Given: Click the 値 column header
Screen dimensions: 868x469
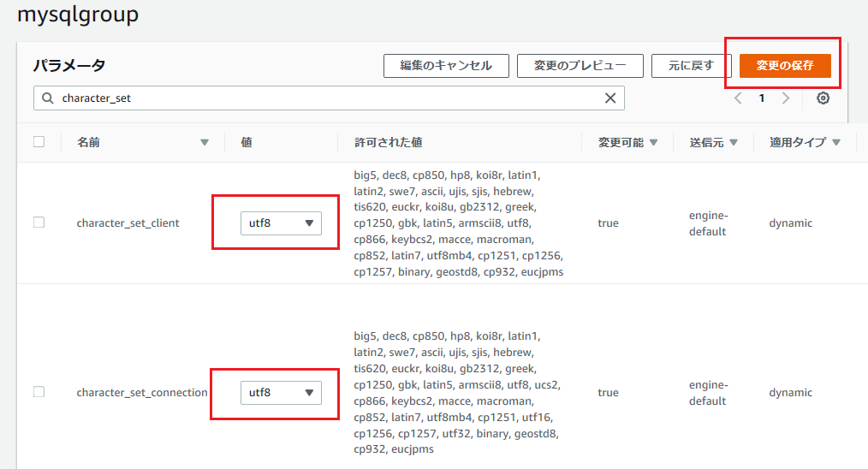Looking at the screenshot, I should (x=247, y=142).
